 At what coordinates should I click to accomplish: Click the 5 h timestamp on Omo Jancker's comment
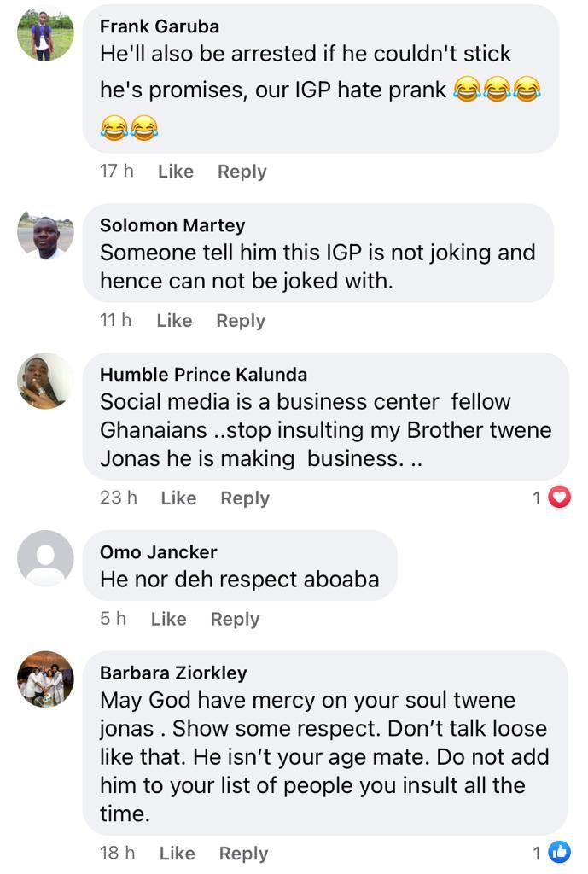click(x=111, y=619)
